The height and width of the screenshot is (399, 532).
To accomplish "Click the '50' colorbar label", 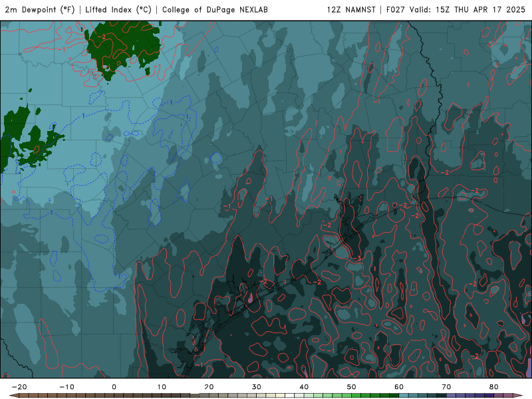I will click(352, 387).
